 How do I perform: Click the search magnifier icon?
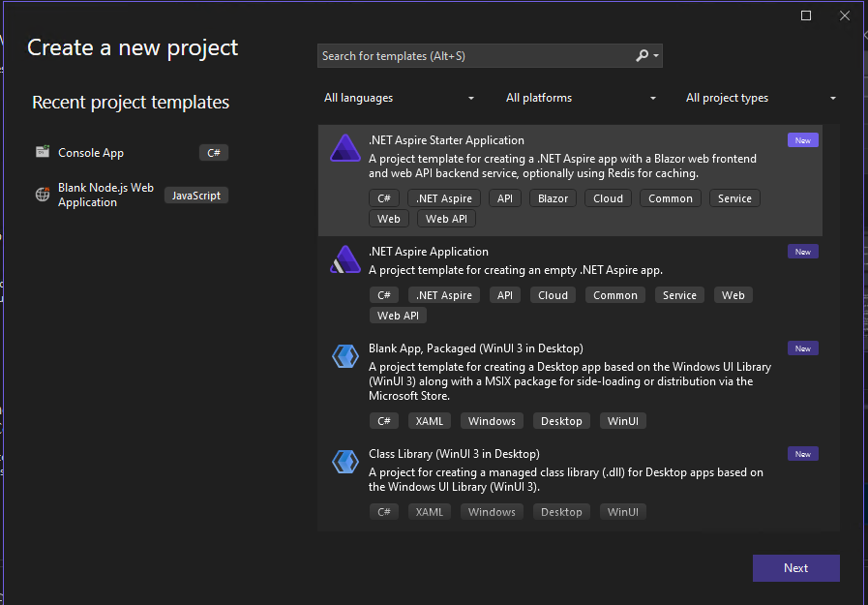click(x=641, y=55)
